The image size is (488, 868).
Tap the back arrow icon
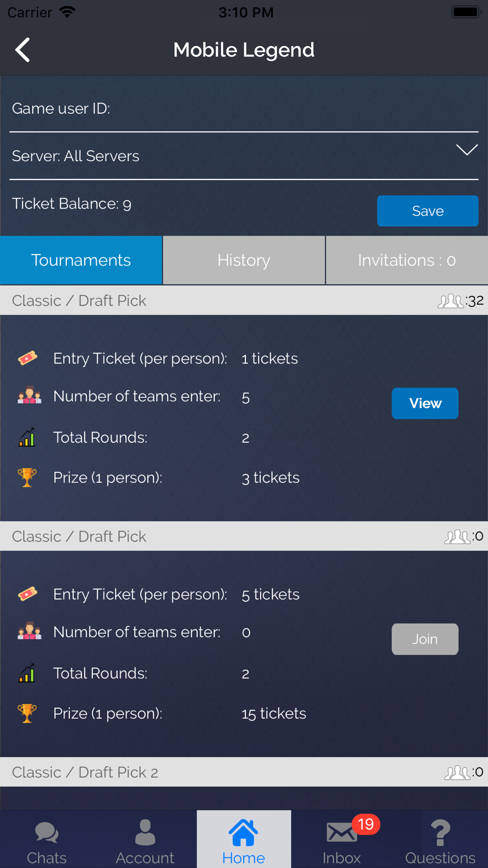click(22, 50)
